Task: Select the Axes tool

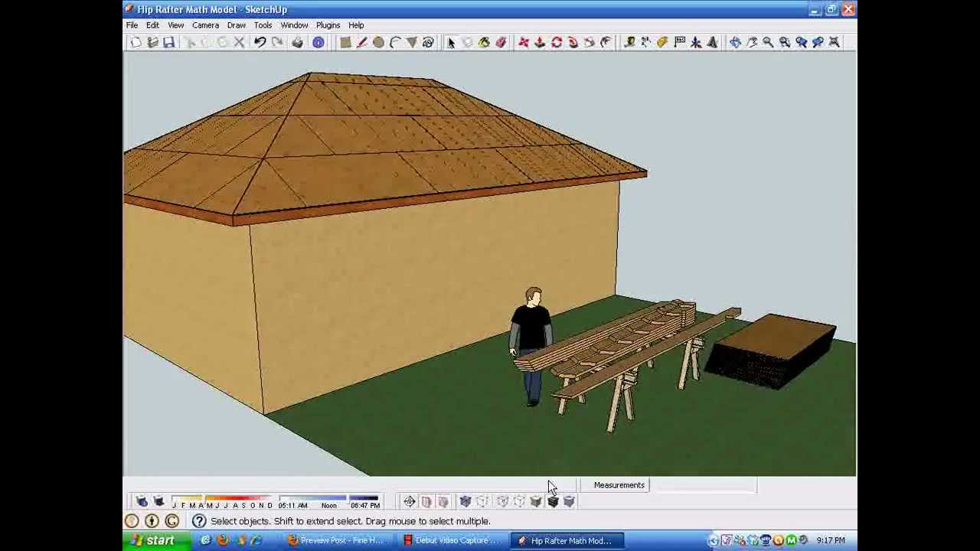Action: pyautogui.click(x=696, y=43)
